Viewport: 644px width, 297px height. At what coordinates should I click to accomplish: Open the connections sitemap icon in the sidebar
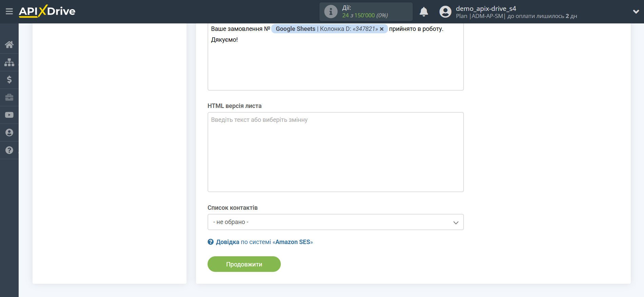coord(9,62)
